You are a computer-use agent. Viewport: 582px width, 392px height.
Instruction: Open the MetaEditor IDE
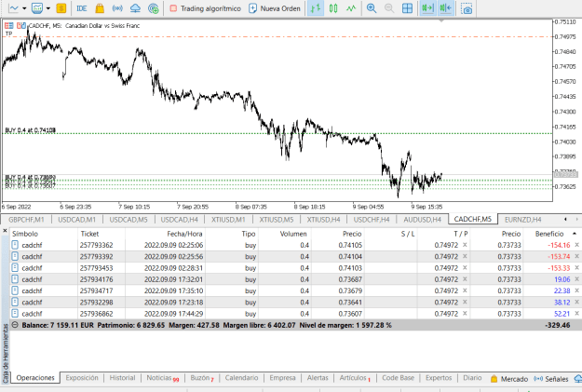(x=82, y=8)
